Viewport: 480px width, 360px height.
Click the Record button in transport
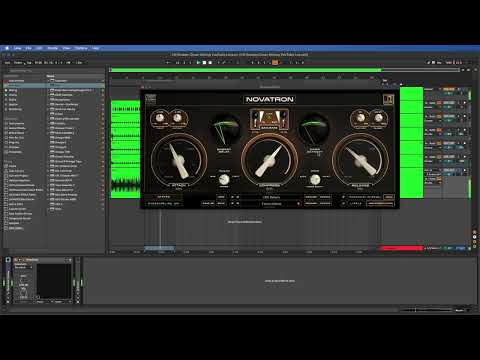[210, 62]
